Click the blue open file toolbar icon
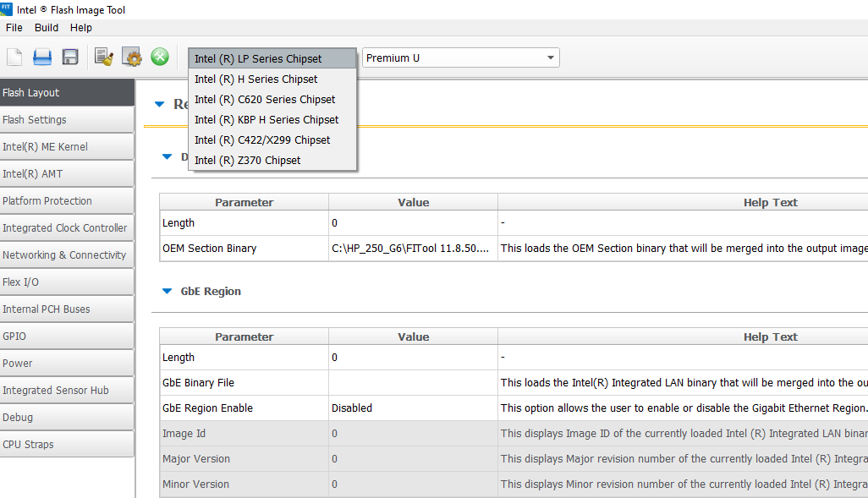868x498 pixels. pos(42,57)
